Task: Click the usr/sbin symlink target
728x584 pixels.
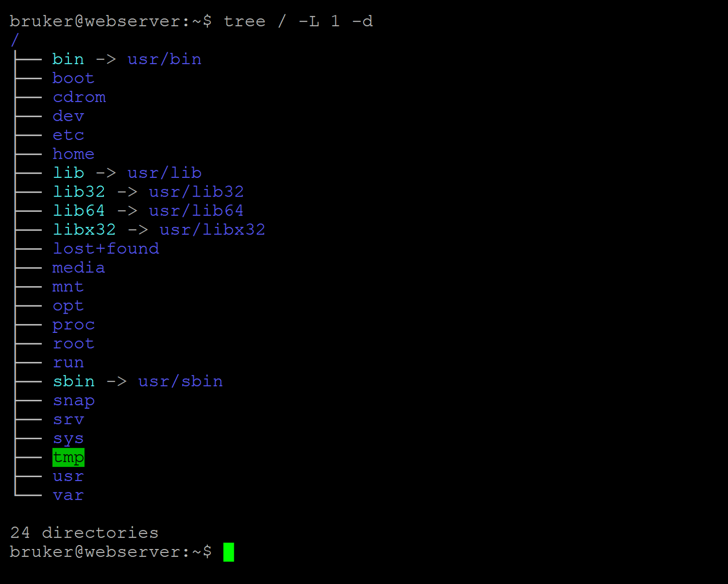Action: (180, 382)
